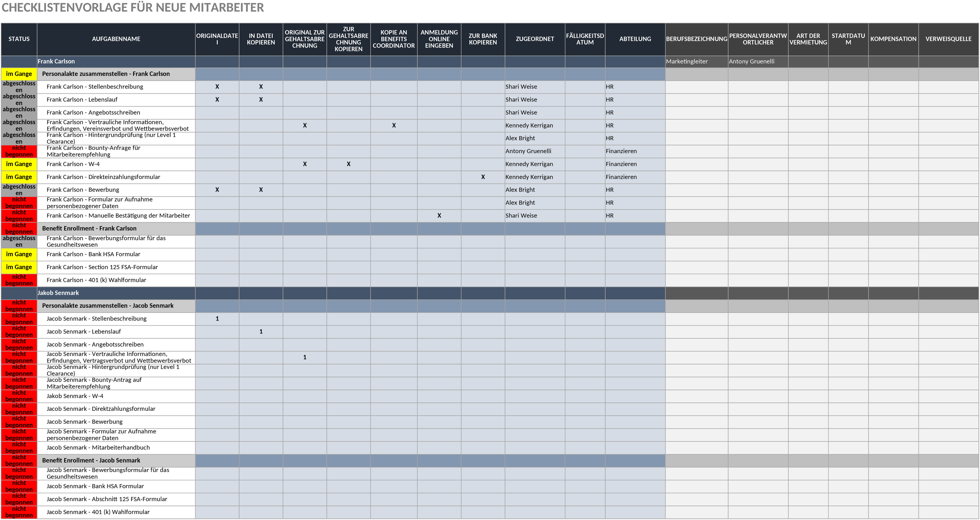Click 'nicht begonnen' status of Frank Carlson Bounty-Anfrage

coord(19,151)
